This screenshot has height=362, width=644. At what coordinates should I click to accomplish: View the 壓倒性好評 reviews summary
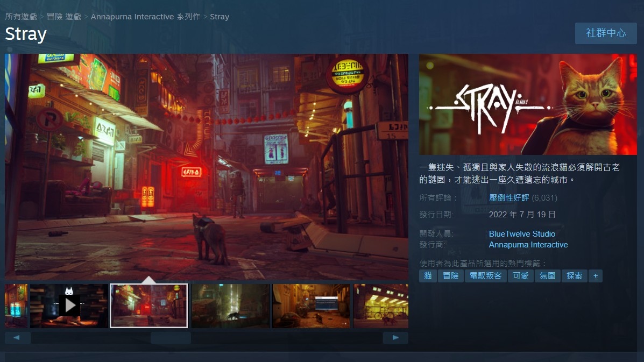(x=509, y=198)
